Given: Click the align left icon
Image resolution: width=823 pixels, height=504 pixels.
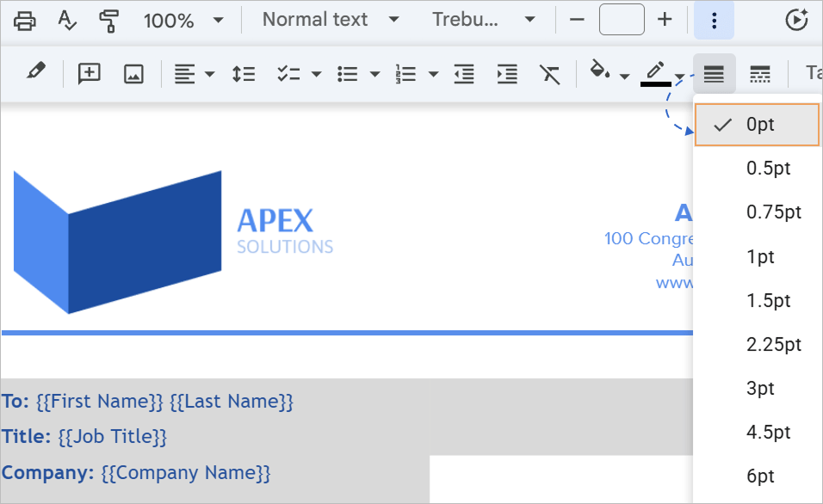Looking at the screenshot, I should click(x=185, y=74).
